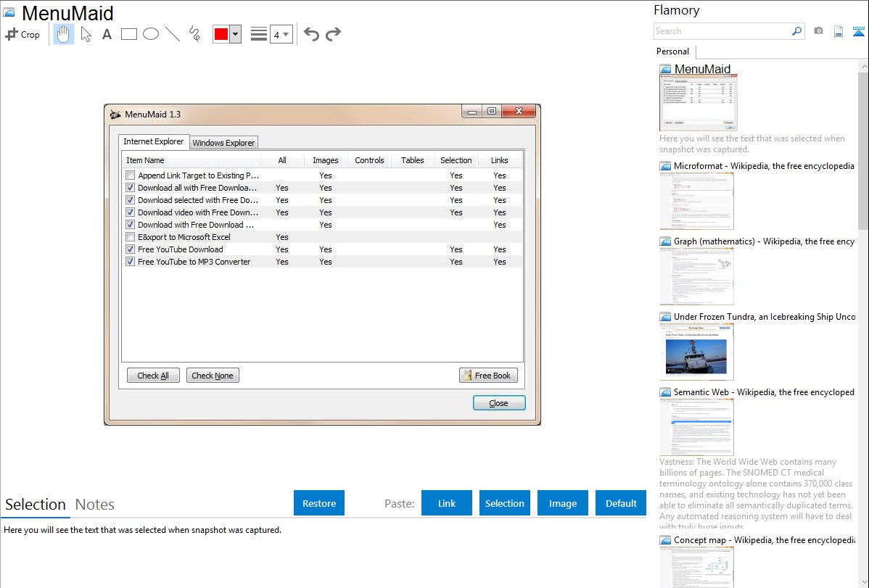This screenshot has height=588, width=869.
Task: Select the Personal tab in Flamory panel
Action: pos(673,51)
